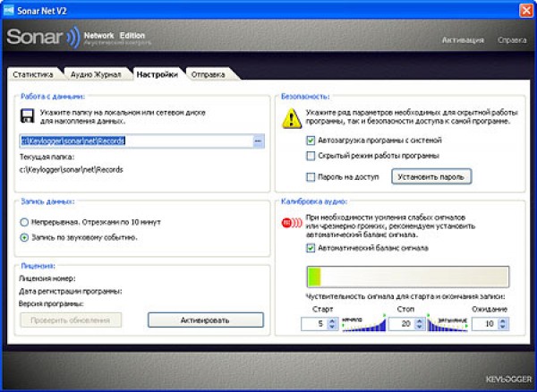
Task: Tick the Пароль на доступ checkbox
Action: (311, 177)
